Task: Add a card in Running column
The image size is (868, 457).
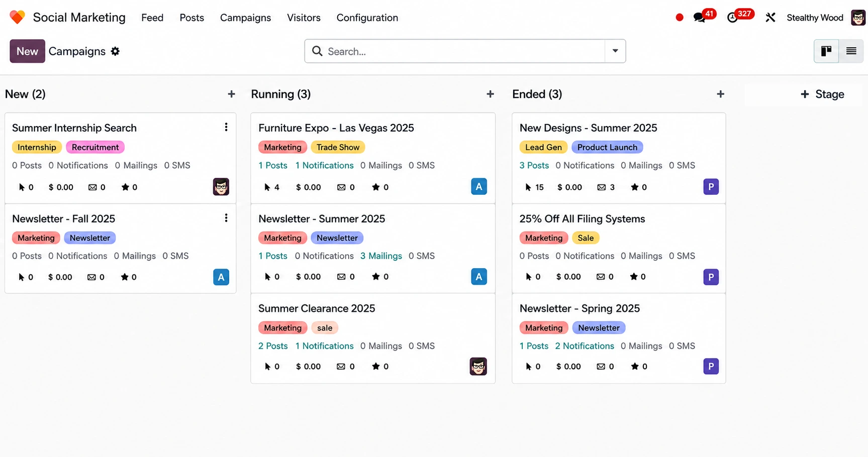Action: point(490,94)
